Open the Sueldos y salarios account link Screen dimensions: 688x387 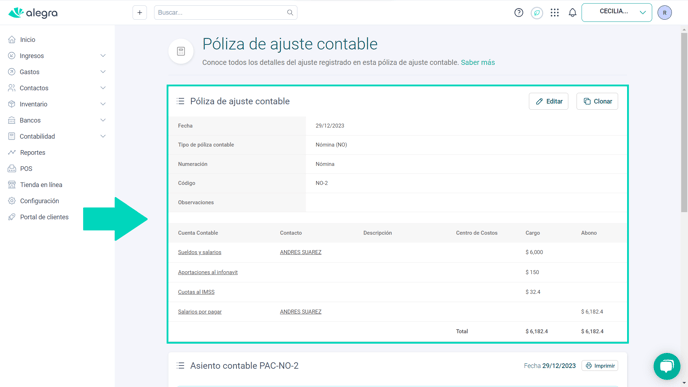[200, 252]
